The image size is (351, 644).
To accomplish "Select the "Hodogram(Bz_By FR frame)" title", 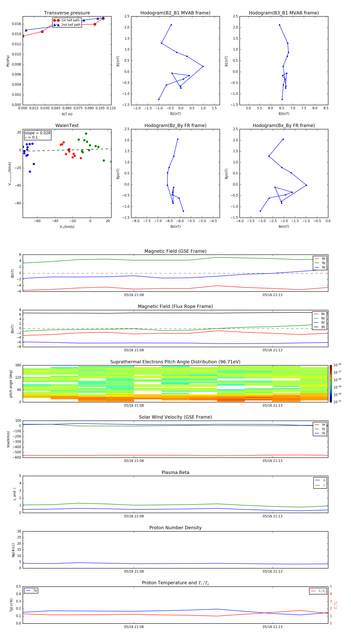I will pos(175,125).
